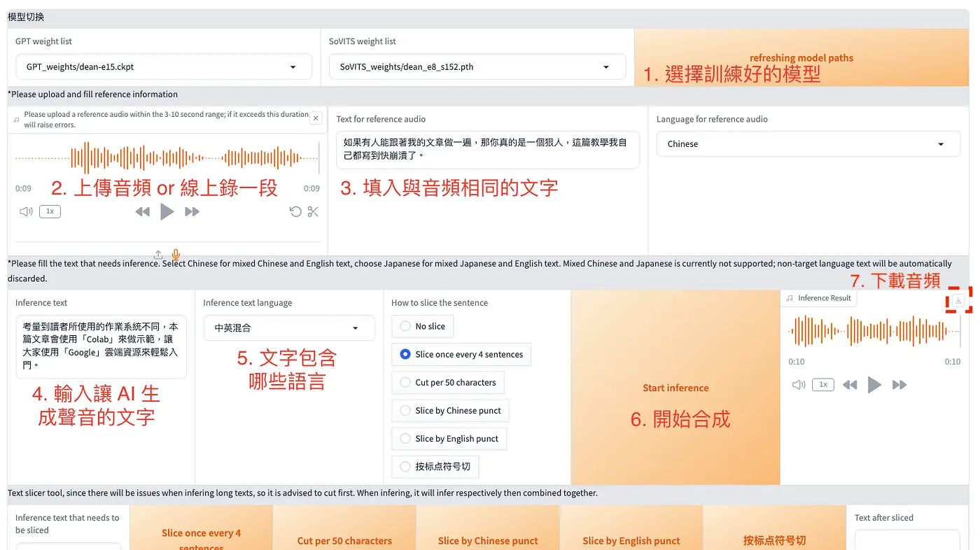Select Slice by English punct radio option
980x550 pixels.
click(449, 438)
